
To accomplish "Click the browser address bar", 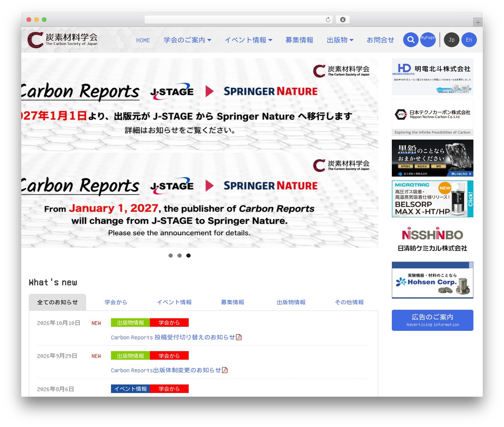I will [x=239, y=20].
